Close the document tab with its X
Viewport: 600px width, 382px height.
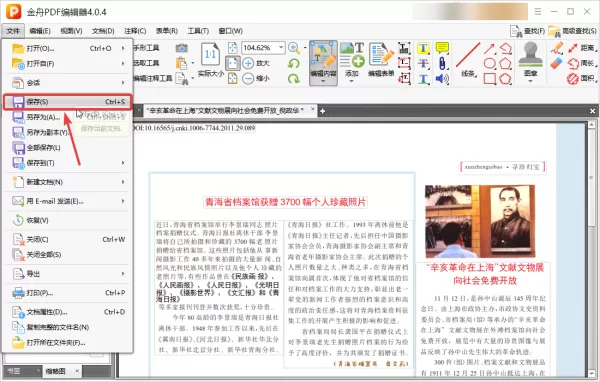coord(312,109)
